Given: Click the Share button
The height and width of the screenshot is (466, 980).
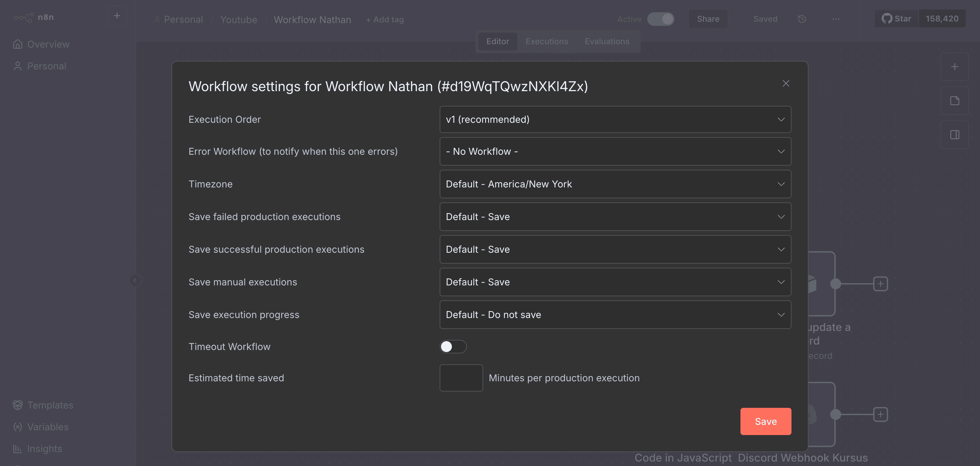Looking at the screenshot, I should (x=708, y=19).
